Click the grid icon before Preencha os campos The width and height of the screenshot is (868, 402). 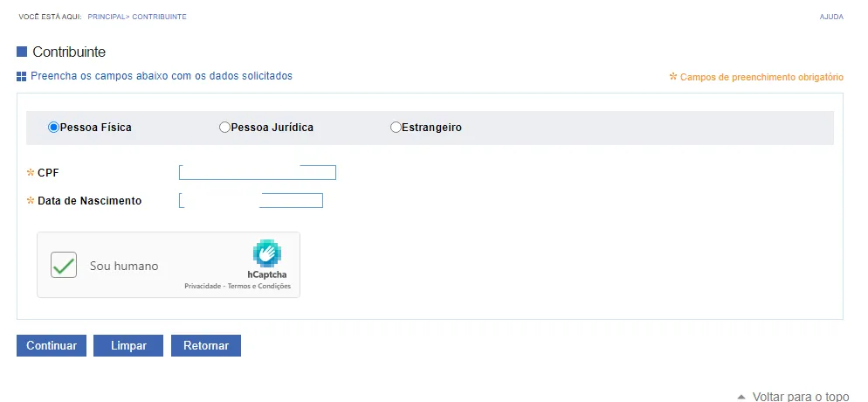coord(22,77)
